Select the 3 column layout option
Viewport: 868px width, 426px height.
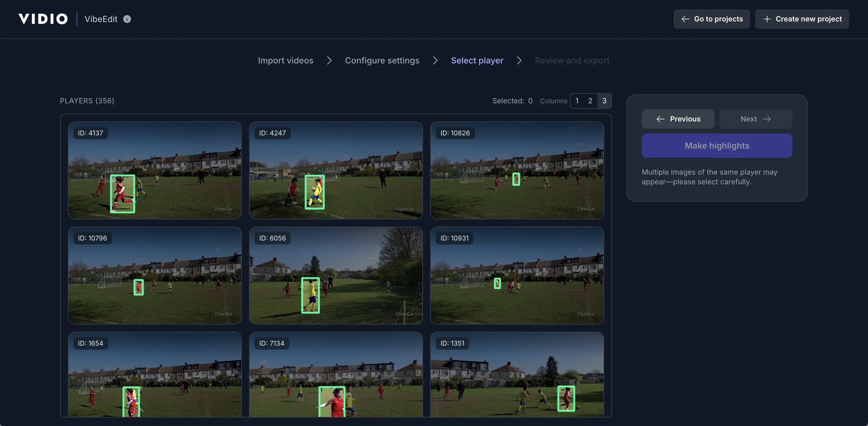pyautogui.click(x=604, y=101)
